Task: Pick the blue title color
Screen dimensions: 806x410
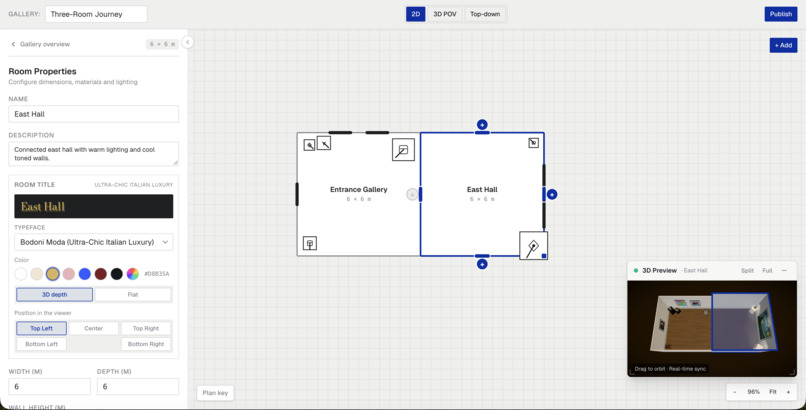Action: 85,274
